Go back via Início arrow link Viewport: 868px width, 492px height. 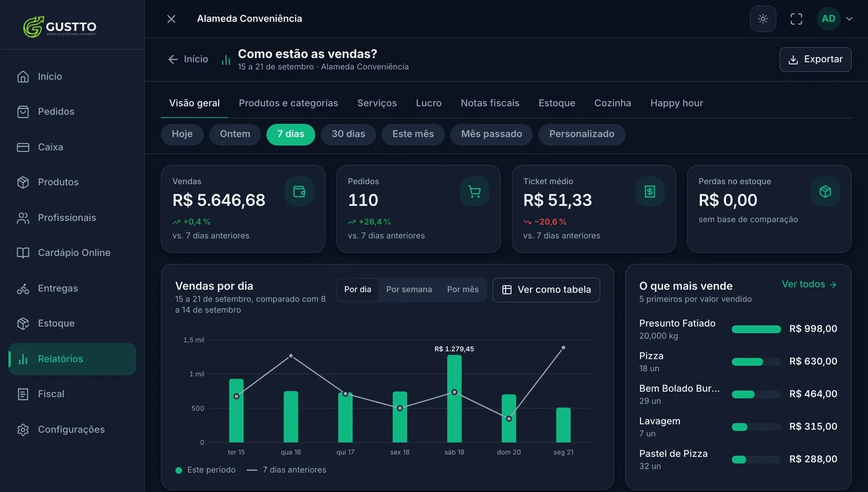(x=188, y=59)
